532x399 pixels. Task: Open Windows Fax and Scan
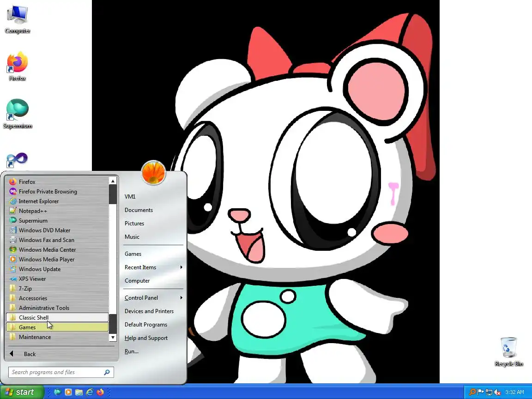[57, 240]
